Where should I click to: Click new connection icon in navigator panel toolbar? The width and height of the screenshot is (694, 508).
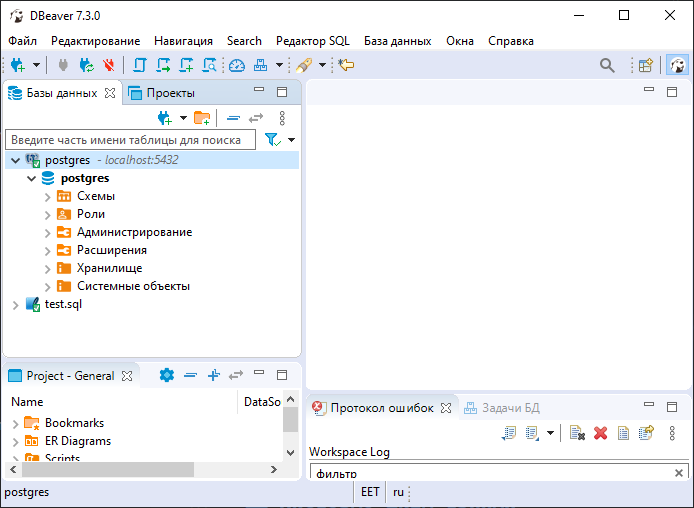[x=165, y=118]
